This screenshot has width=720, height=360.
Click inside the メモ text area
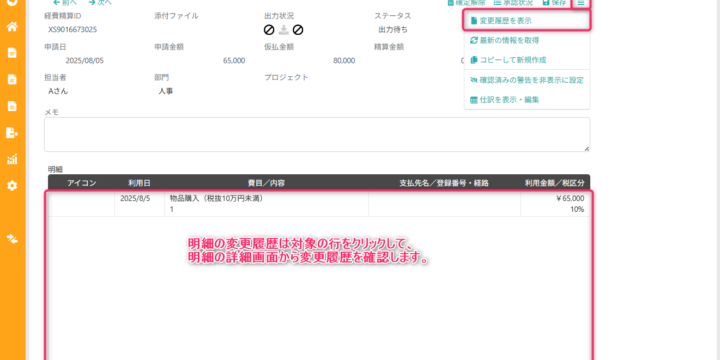point(317,135)
